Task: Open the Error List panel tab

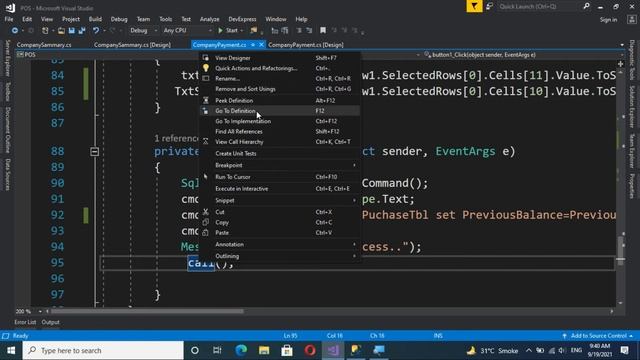Action: pos(25,322)
